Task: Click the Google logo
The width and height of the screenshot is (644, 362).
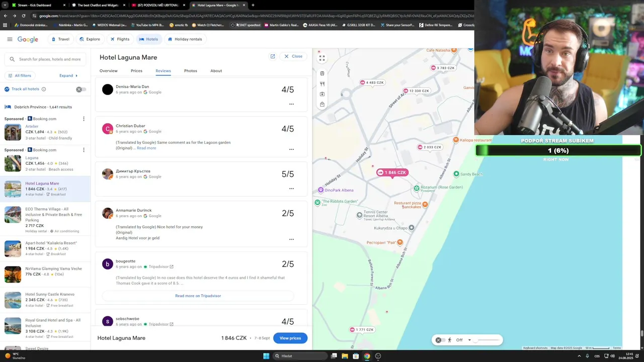Action: coord(28,39)
